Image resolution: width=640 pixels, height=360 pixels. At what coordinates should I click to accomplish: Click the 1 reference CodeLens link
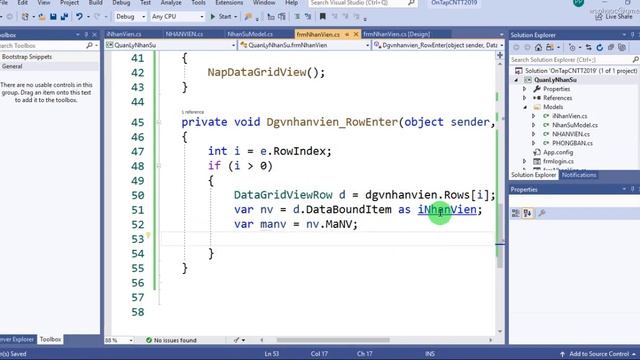pyautogui.click(x=193, y=112)
